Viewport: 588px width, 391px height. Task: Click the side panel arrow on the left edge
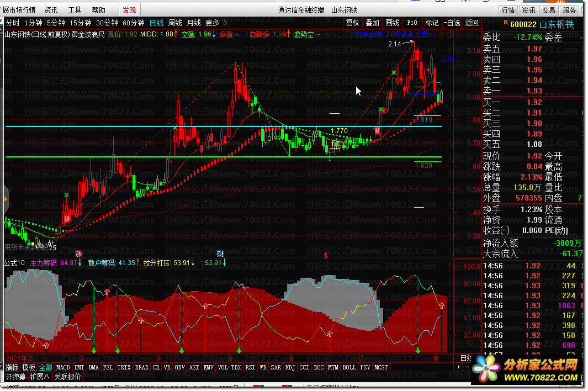pos(6,199)
